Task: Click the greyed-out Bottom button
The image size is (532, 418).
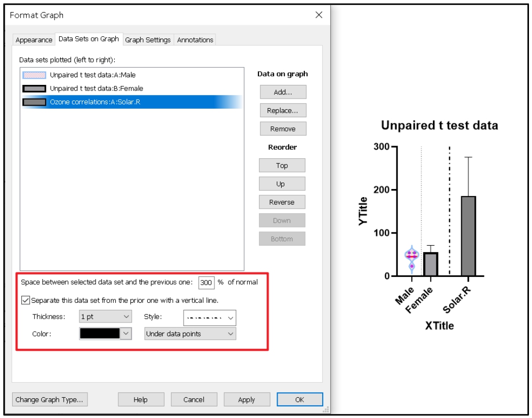Action: coord(282,239)
